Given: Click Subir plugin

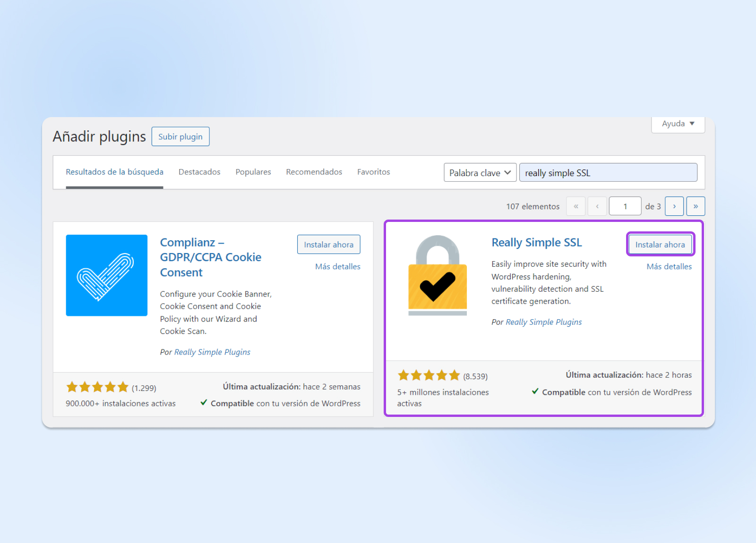Looking at the screenshot, I should [x=180, y=136].
